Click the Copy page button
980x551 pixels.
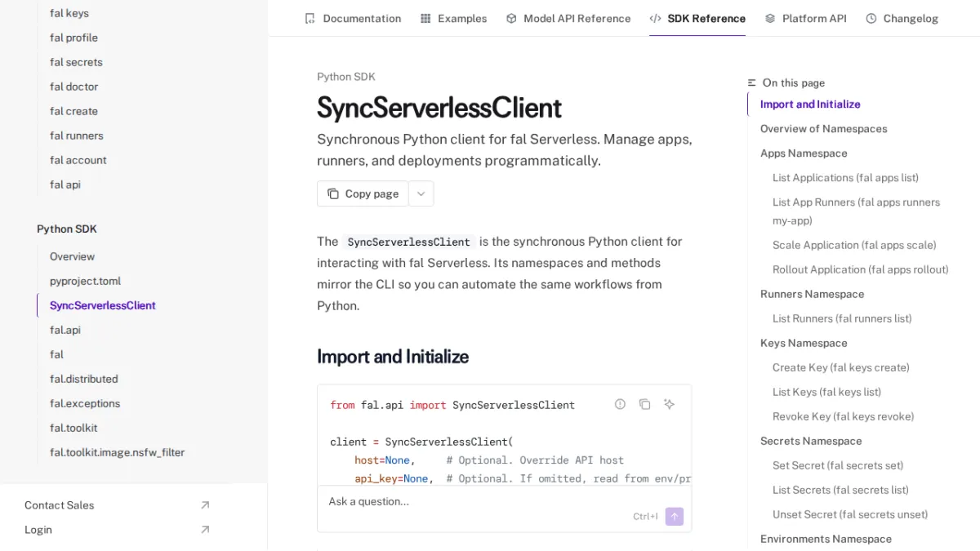[363, 193]
